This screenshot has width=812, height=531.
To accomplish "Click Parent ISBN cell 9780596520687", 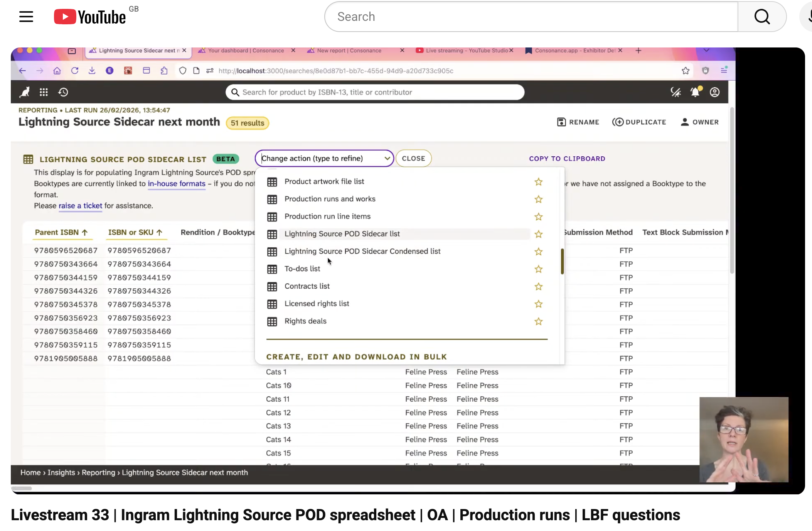I will coord(66,250).
